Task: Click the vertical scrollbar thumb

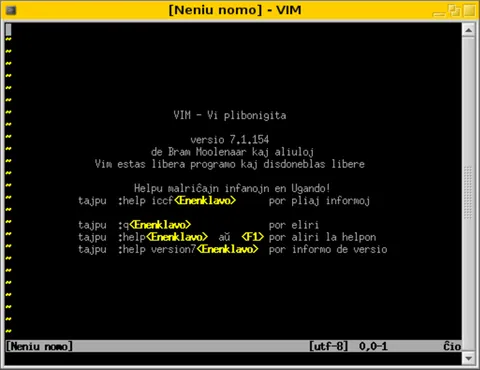Action: (x=468, y=194)
